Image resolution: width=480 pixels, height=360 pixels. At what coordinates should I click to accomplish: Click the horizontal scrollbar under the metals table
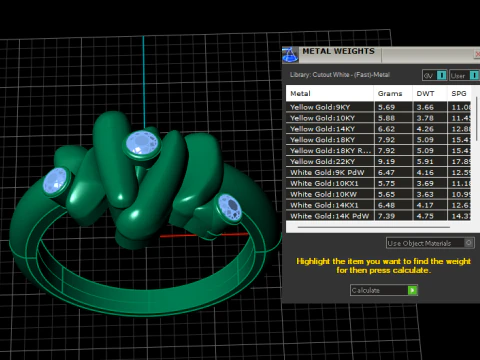click(x=374, y=227)
